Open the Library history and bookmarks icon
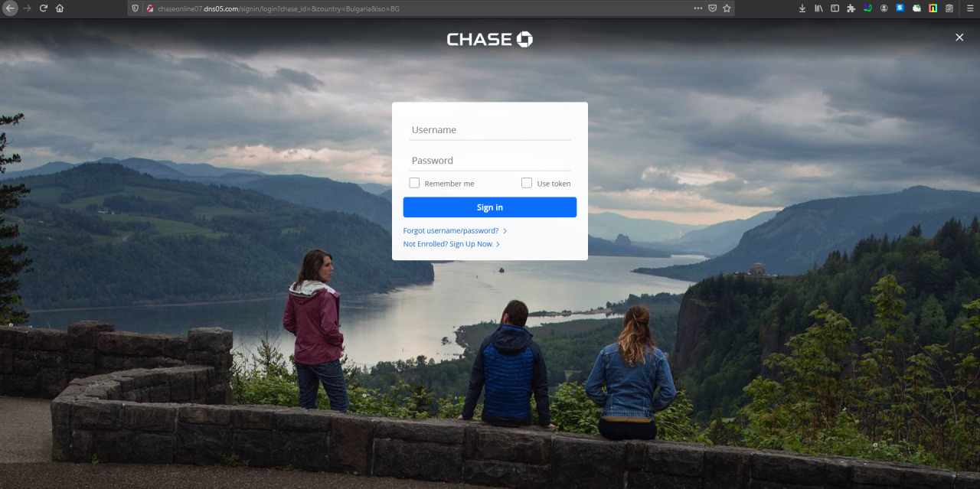This screenshot has width=980, height=489. pyautogui.click(x=818, y=8)
